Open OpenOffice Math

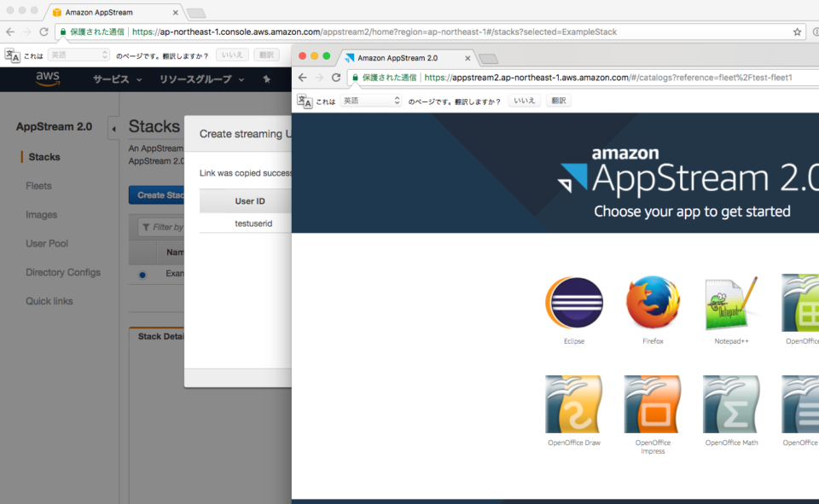pos(731,405)
